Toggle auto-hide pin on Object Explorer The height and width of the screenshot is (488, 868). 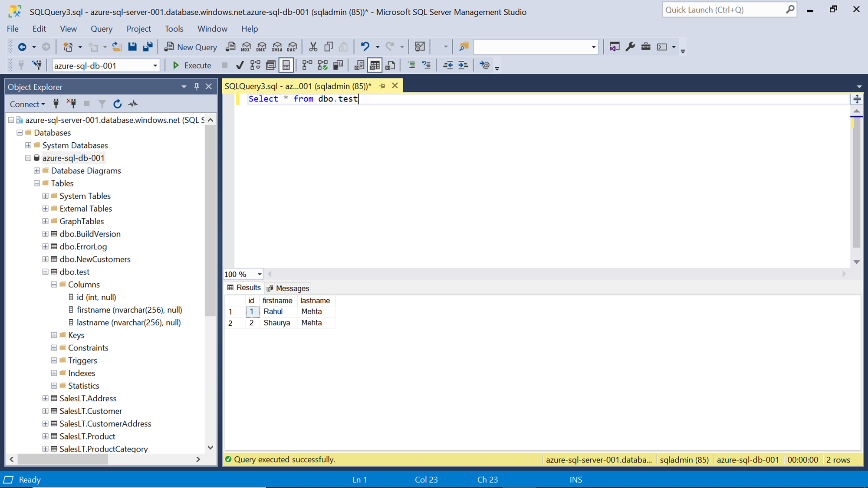point(197,87)
